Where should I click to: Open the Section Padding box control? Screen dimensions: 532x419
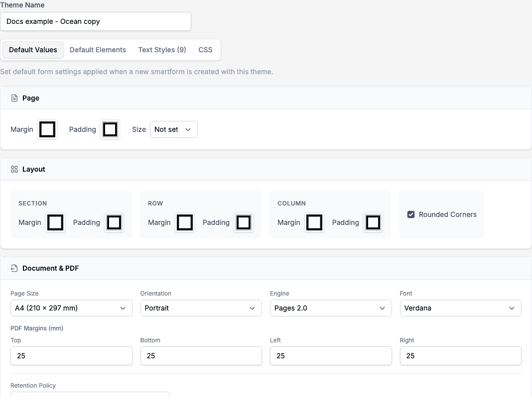(114, 222)
